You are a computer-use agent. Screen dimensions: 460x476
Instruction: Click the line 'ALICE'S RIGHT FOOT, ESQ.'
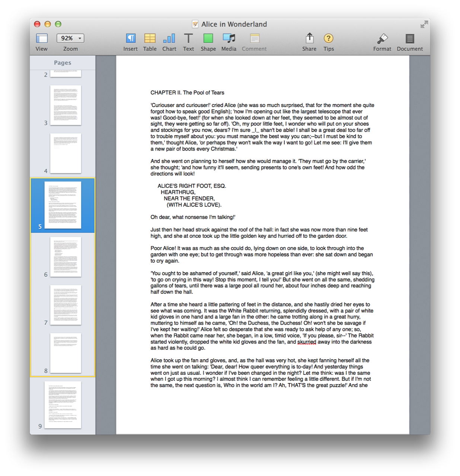[192, 186]
